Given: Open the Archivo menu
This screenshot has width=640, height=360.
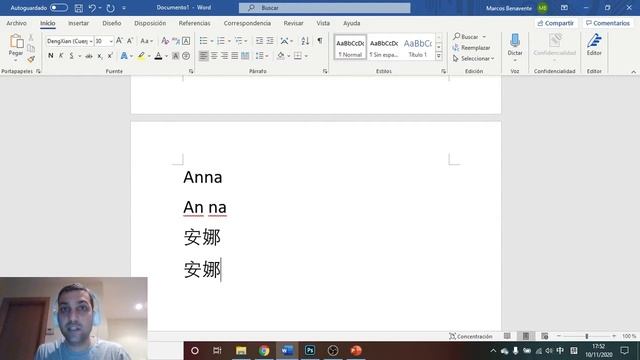Looking at the screenshot, I should point(16,23).
